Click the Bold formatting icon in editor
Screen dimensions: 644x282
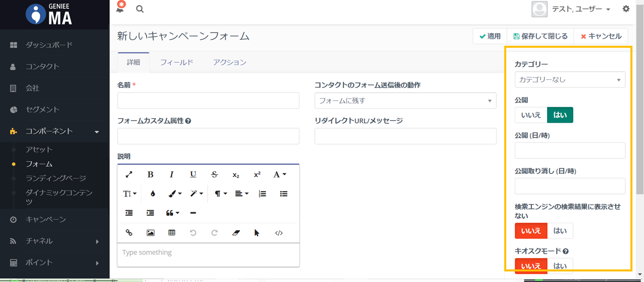pyautogui.click(x=150, y=174)
